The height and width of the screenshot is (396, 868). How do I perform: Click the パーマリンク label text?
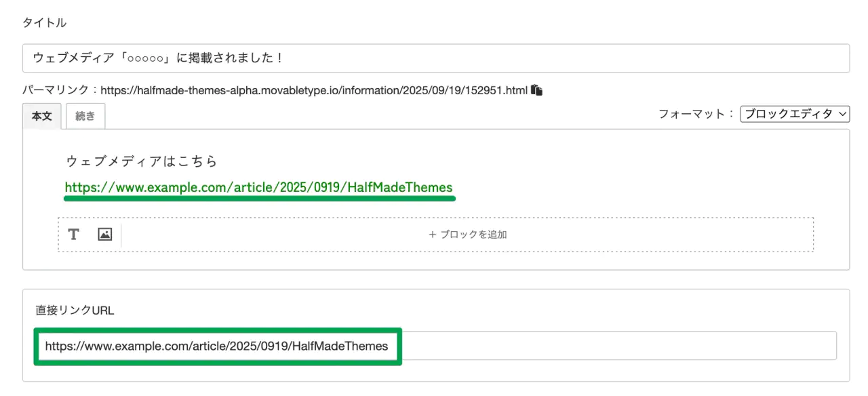(59, 90)
